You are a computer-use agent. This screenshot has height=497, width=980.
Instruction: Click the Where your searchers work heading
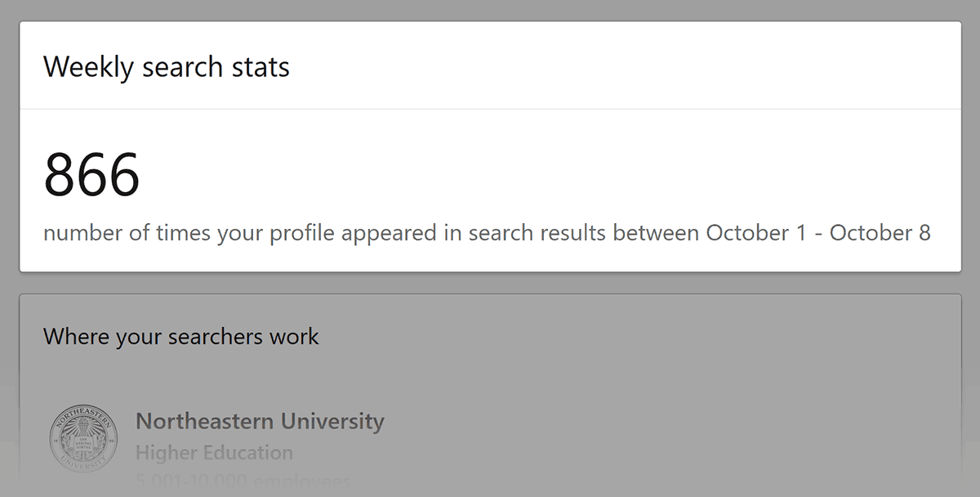[x=180, y=336]
